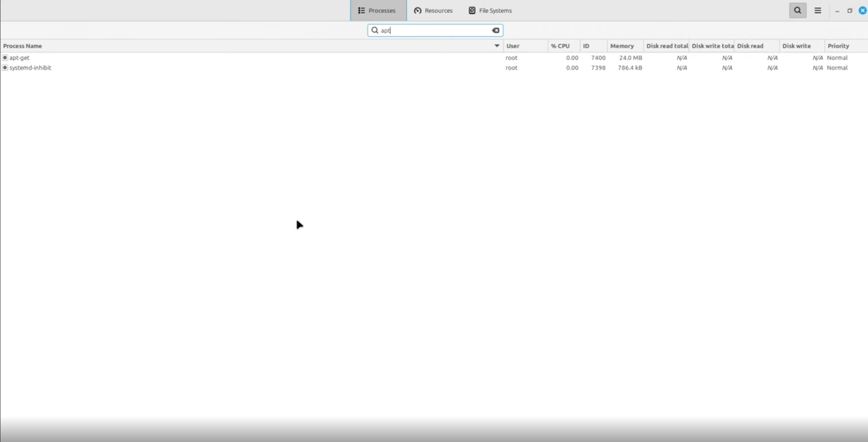The width and height of the screenshot is (868, 442).
Task: Close the System Monitor window
Action: (862, 11)
